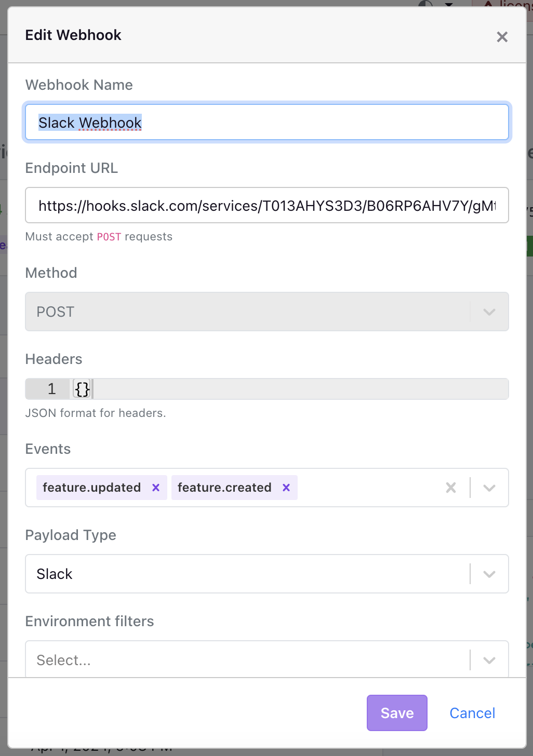Cancel editing the webhook
The width and height of the screenshot is (533, 756).
(472, 713)
